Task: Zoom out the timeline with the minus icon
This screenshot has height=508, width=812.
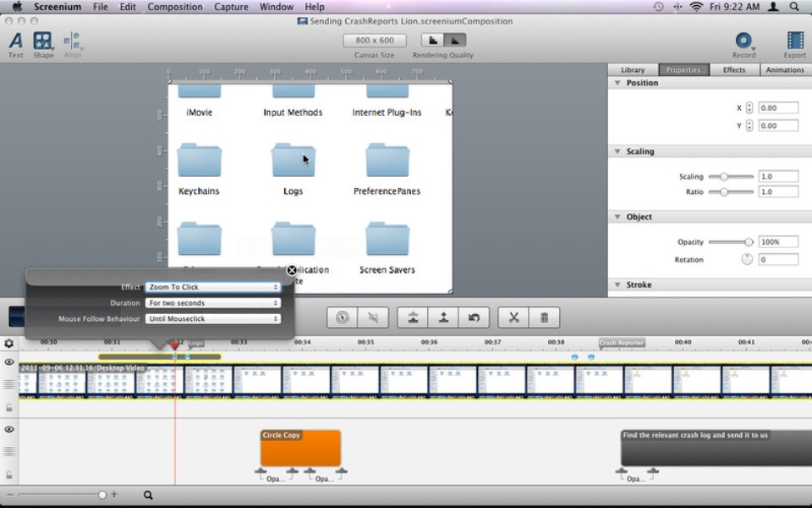Action: coord(10,494)
